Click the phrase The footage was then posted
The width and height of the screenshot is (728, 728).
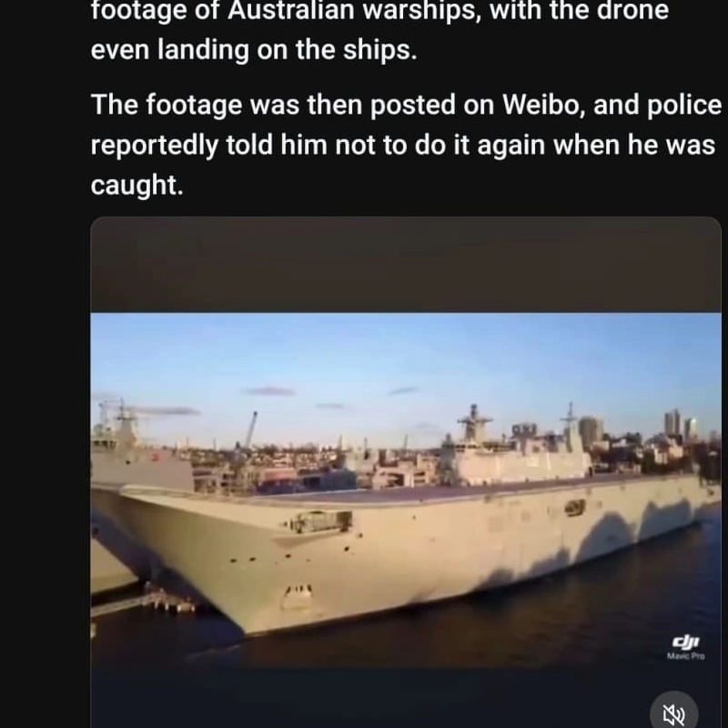pyautogui.click(x=274, y=105)
